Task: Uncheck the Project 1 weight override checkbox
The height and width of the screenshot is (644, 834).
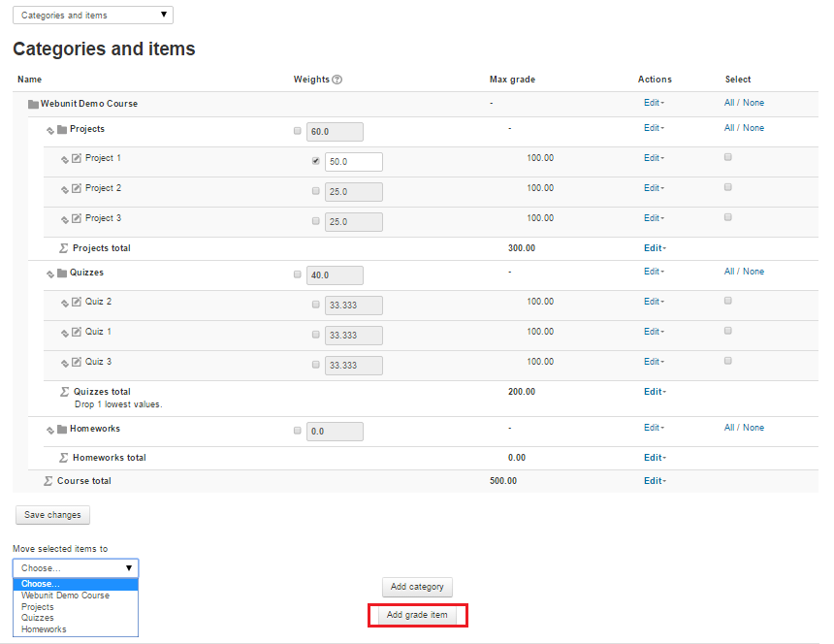Action: coord(316,161)
